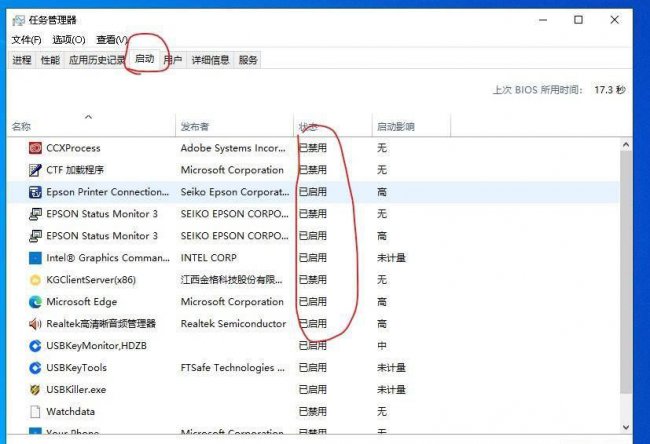Select the USBKeyMonitor,HDZB entry
650x444 pixels.
(97, 346)
